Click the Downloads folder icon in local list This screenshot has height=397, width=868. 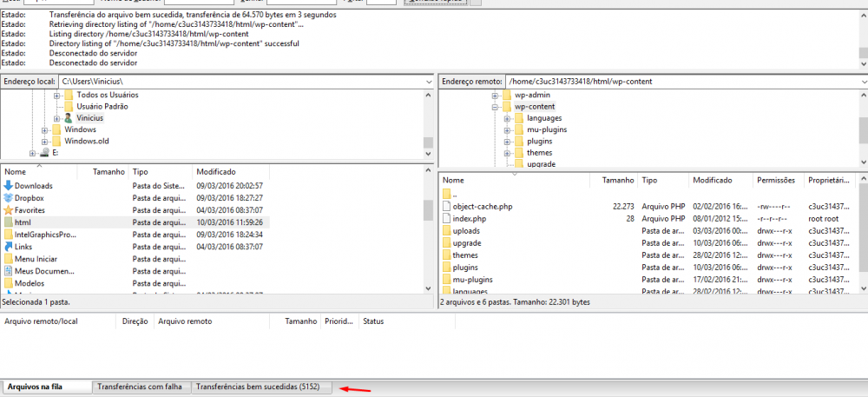9,186
